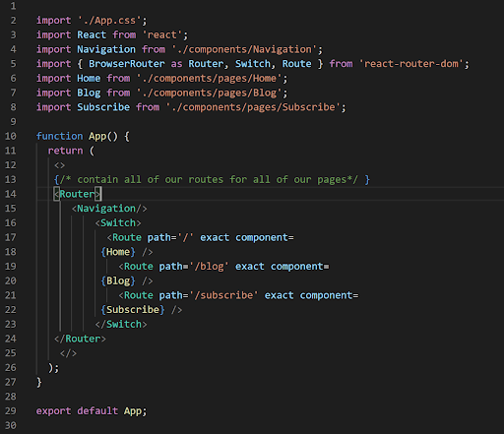Click the './App.css' import string
The height and width of the screenshot is (434, 504).
coord(109,21)
